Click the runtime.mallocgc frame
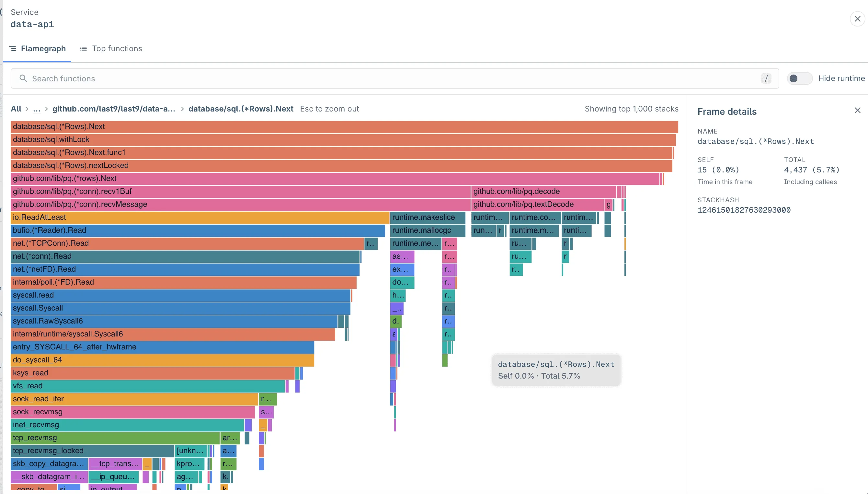 [428, 230]
